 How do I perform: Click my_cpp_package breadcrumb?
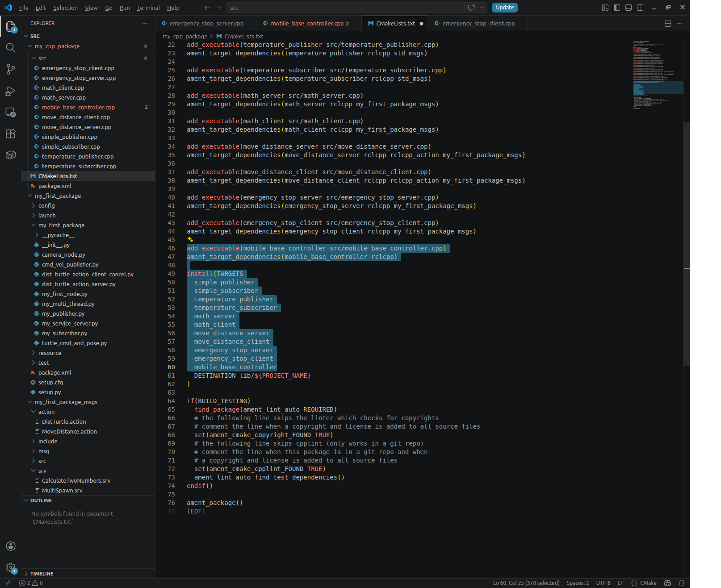pyautogui.click(x=185, y=36)
